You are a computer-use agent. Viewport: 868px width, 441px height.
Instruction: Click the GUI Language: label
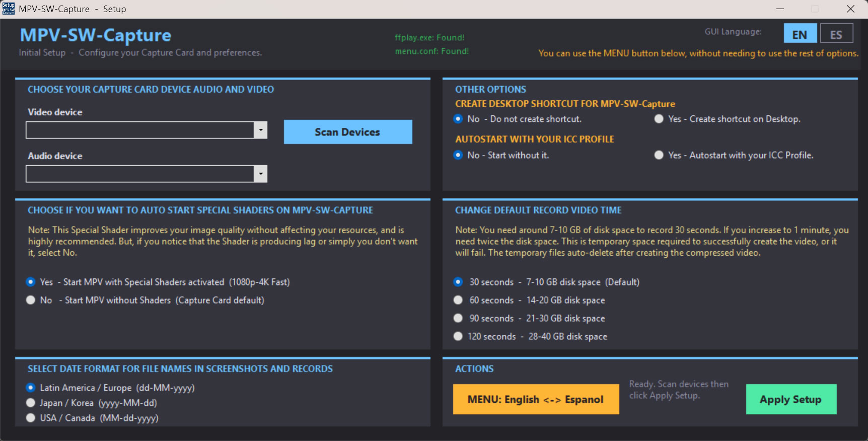[733, 32]
